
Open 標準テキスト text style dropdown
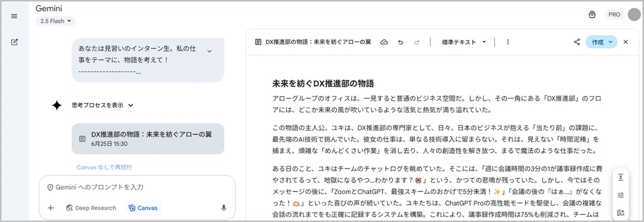coord(464,42)
